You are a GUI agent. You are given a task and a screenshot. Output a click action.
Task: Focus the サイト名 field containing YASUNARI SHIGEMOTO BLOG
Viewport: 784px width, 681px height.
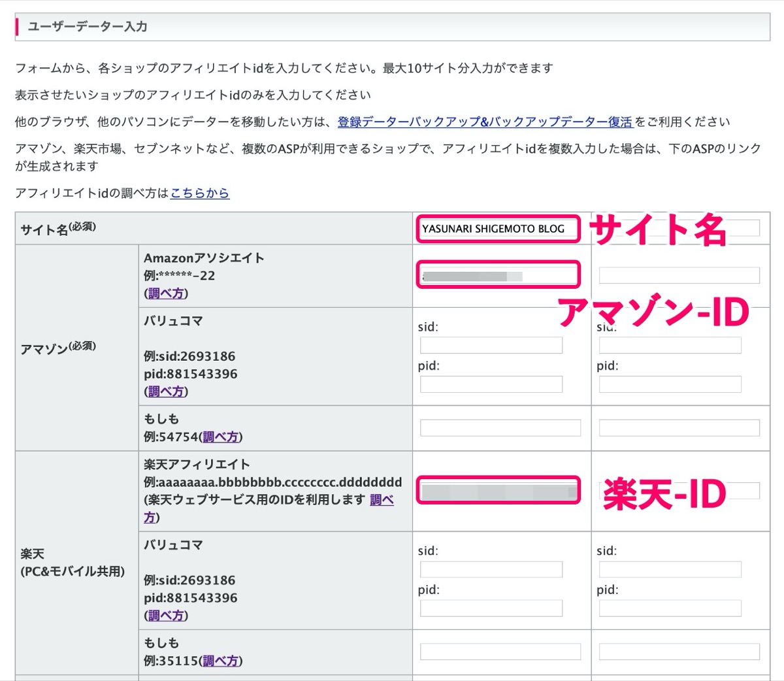point(498,229)
